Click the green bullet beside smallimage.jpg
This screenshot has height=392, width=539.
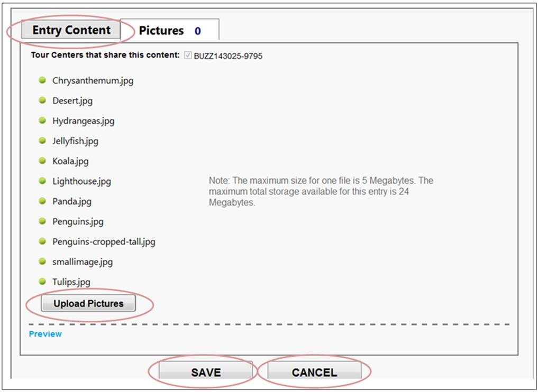(42, 261)
